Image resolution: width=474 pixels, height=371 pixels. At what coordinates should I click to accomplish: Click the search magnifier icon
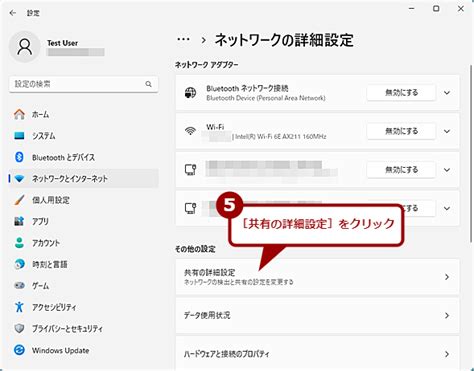pyautogui.click(x=148, y=84)
